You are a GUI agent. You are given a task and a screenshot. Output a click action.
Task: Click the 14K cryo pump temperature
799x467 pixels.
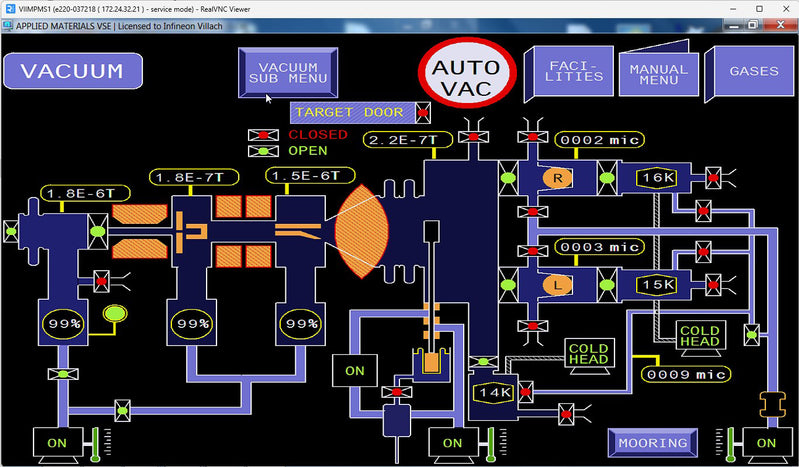click(x=494, y=393)
